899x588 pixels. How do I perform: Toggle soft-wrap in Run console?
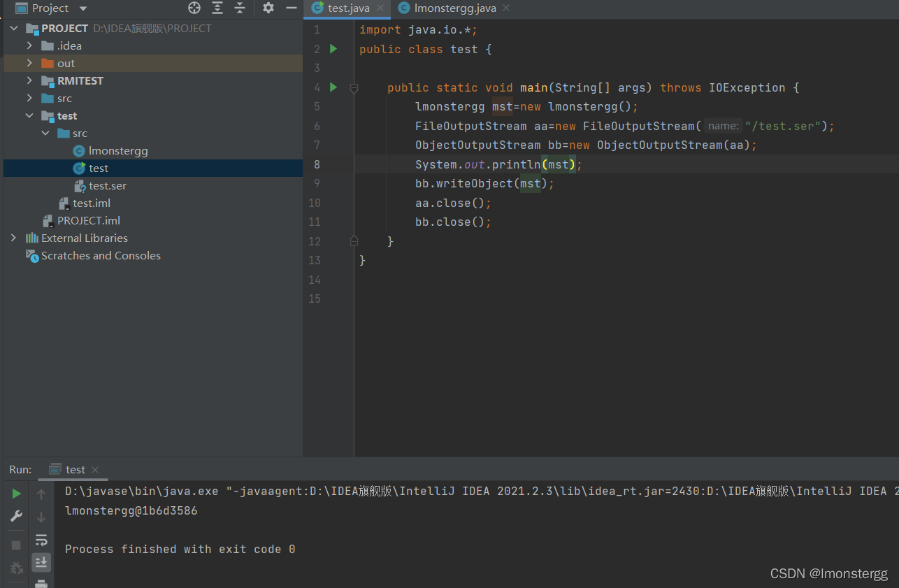41,540
